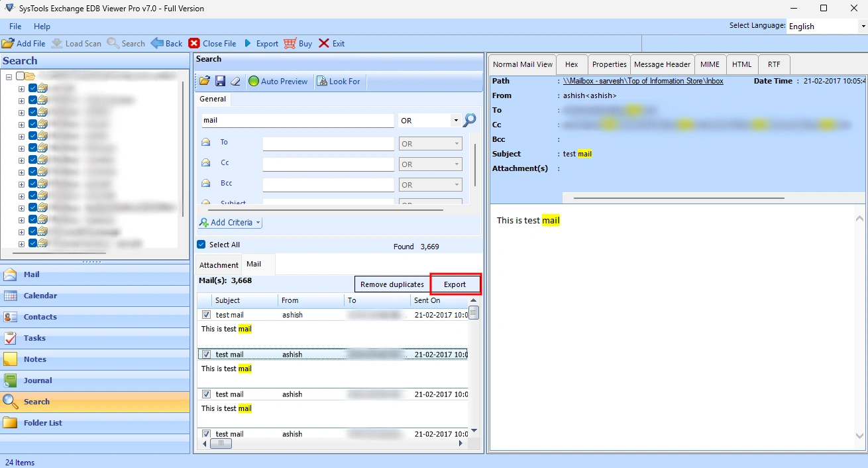Screen dimensions: 868x468
Task: Switch to the Message Header tab
Action: 662,64
